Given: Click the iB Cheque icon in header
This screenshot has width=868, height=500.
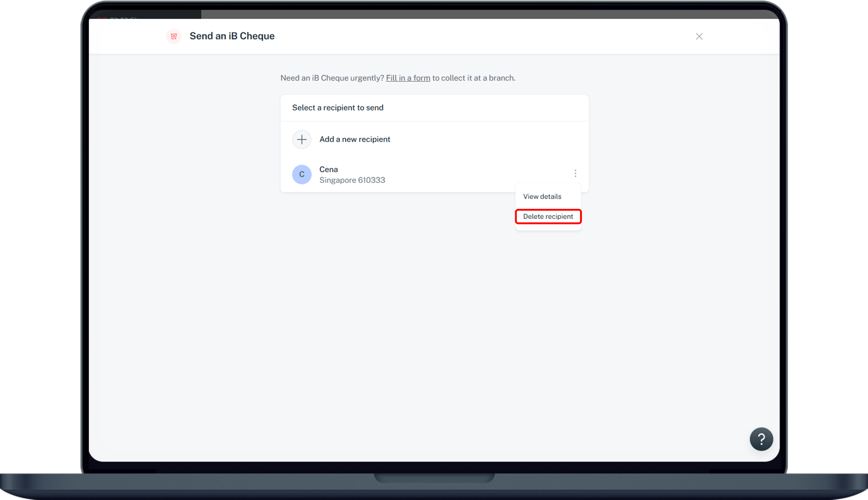Looking at the screenshot, I should click(174, 37).
